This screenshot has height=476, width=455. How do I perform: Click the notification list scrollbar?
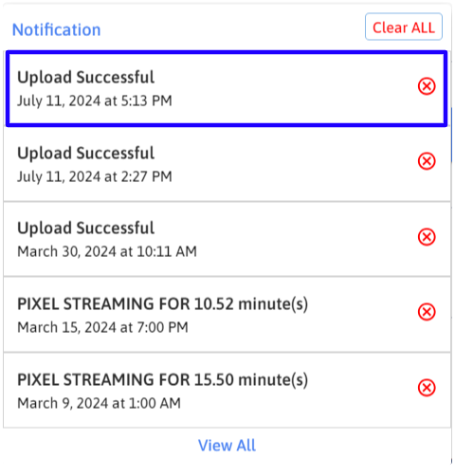coord(452,136)
